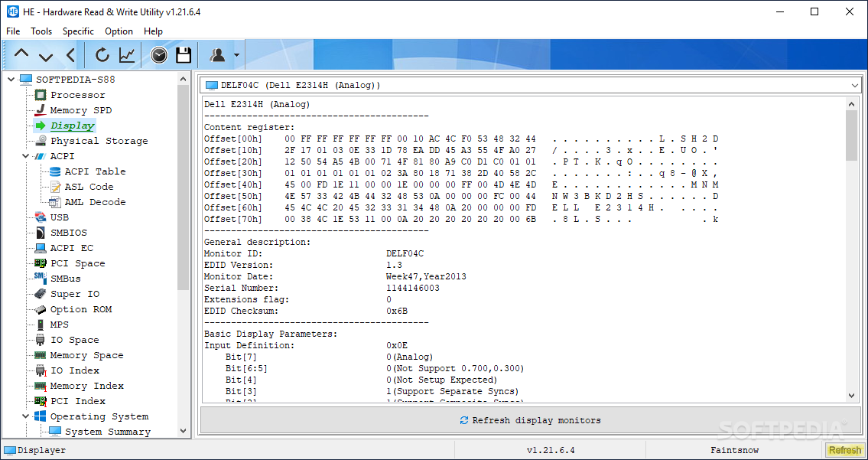This screenshot has width=868, height=460.
Task: Open ASL Code tree item
Action: 89,187
